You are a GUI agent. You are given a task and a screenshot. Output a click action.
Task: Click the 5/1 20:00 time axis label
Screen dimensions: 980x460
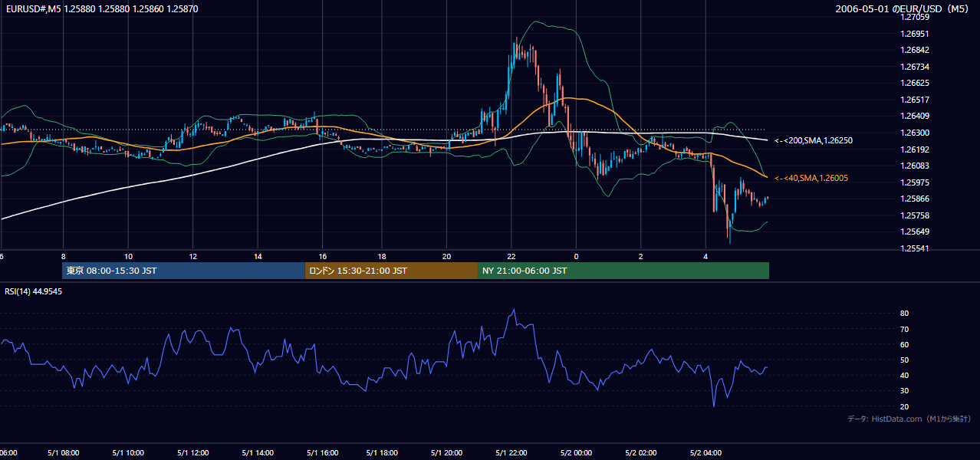[x=446, y=453]
